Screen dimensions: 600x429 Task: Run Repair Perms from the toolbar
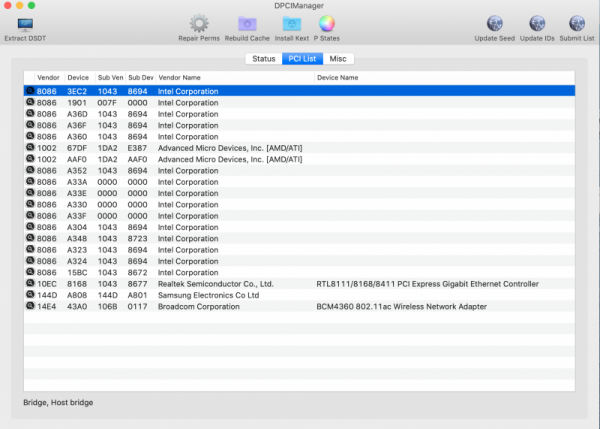(199, 23)
